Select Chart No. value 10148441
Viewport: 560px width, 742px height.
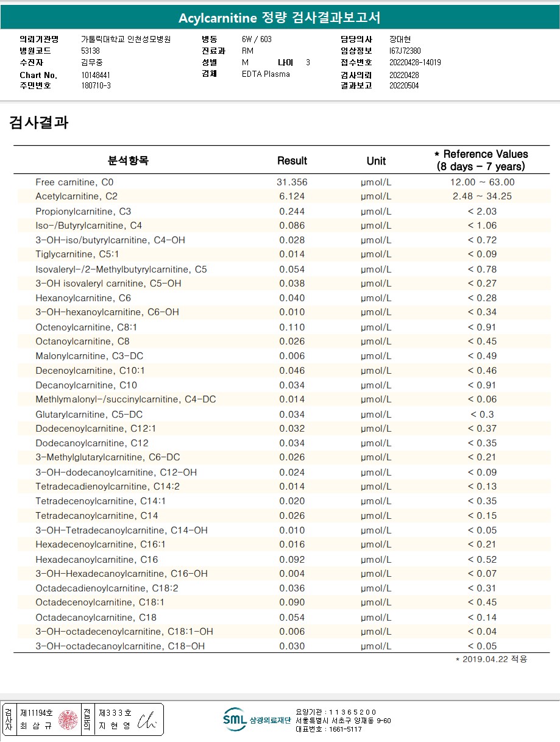pyautogui.click(x=96, y=75)
